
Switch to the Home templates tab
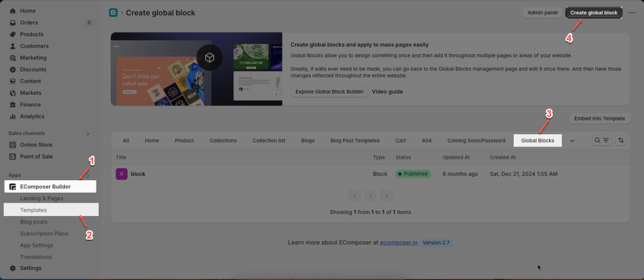(x=152, y=141)
